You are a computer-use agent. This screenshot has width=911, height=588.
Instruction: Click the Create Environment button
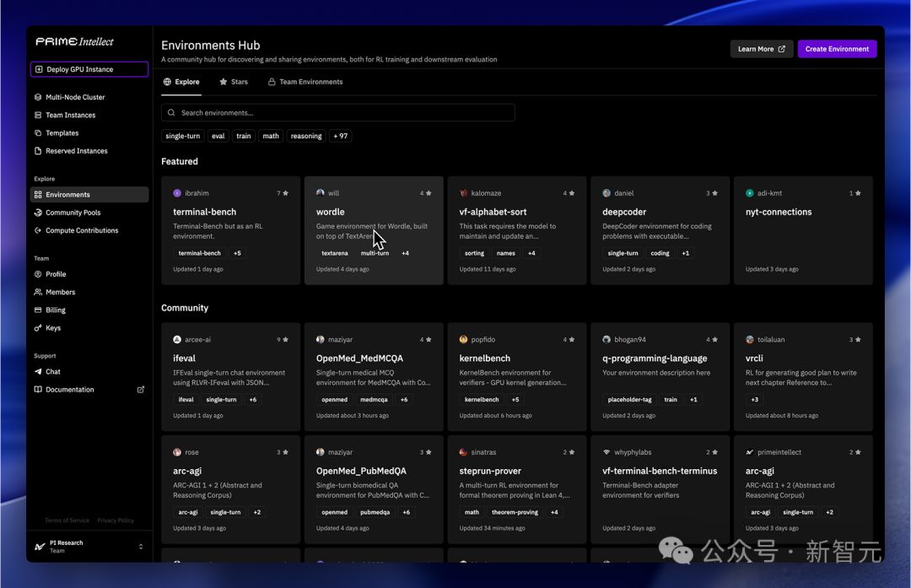coord(838,49)
